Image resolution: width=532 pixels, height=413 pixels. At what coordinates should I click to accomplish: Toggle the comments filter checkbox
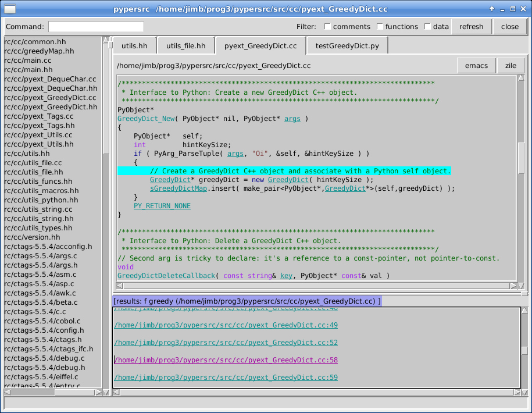[328, 27]
